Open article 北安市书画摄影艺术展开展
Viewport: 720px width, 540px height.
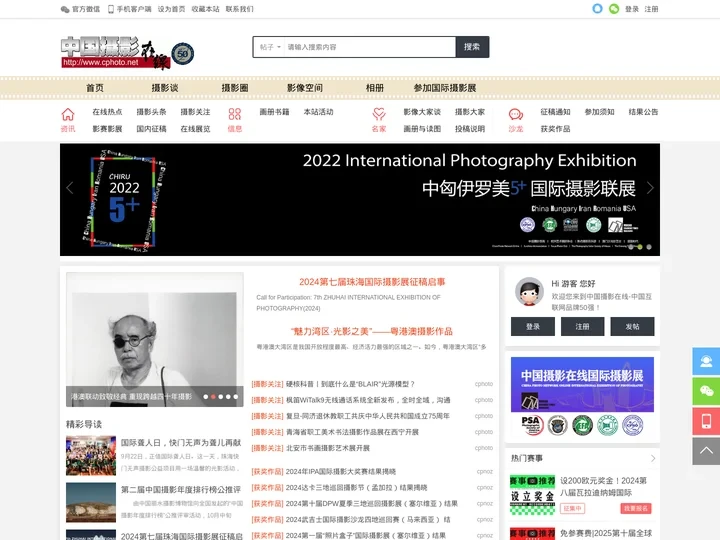(x=328, y=448)
